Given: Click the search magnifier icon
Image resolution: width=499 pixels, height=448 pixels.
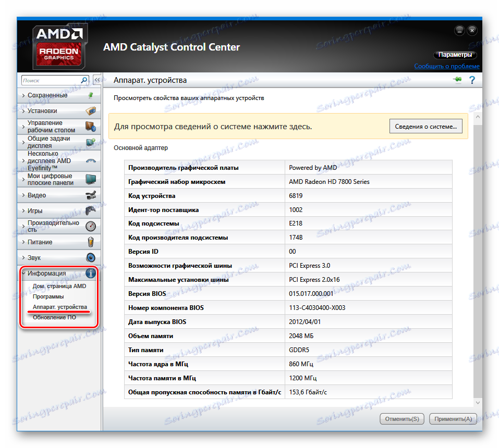Looking at the screenshot, I should (84, 80).
